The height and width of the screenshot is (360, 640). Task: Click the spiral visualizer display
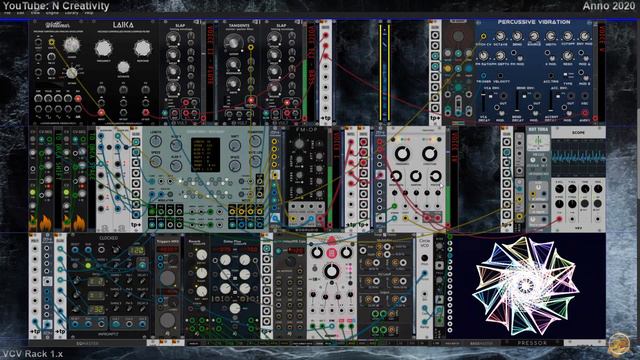(527, 286)
